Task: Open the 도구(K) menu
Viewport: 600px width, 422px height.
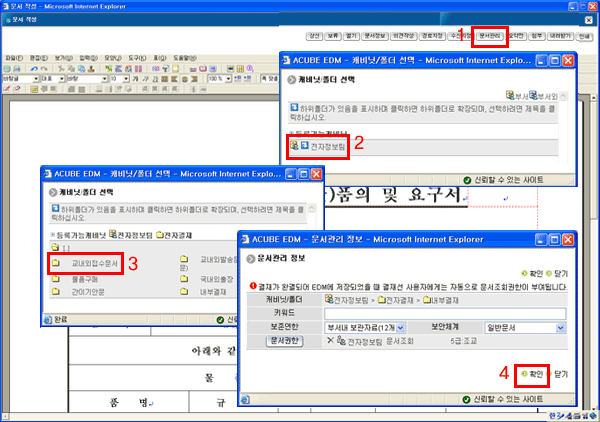Action: (x=137, y=58)
